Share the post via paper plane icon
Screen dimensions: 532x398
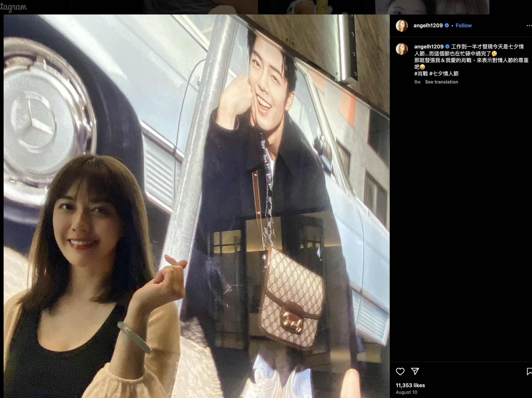click(x=415, y=371)
